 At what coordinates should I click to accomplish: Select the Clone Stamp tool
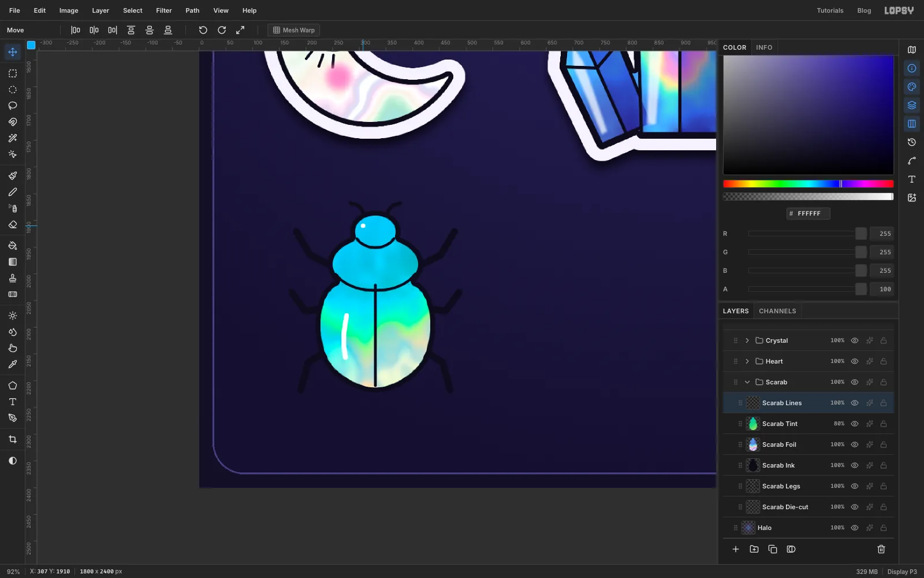coord(13,278)
